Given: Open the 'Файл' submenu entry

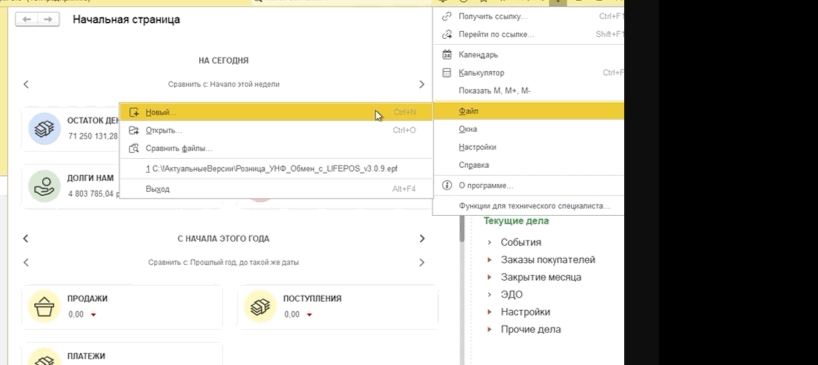Looking at the screenshot, I should (x=529, y=111).
